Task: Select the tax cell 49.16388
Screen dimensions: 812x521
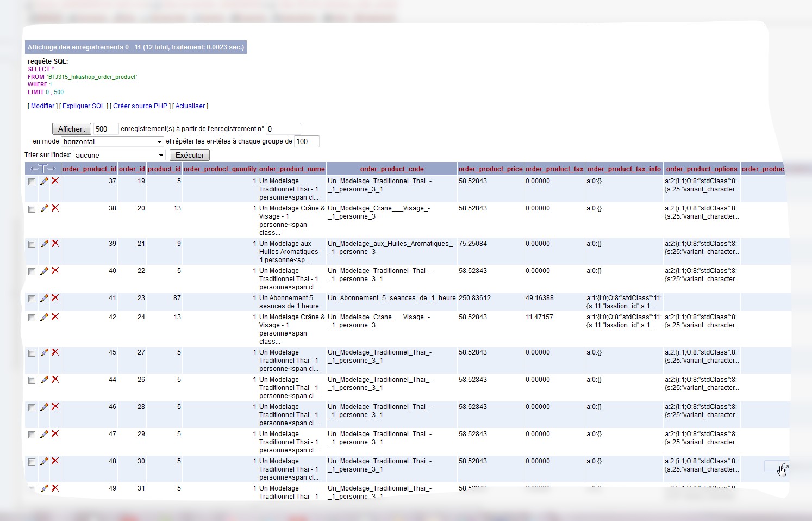Action: pos(540,298)
